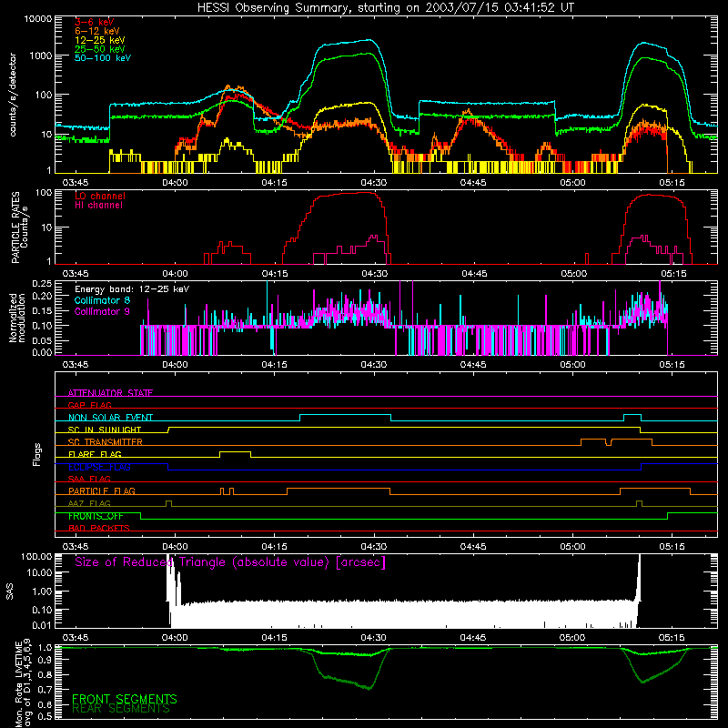728x728 pixels.
Task: Click the PARTICLE FLAG label
Action: pyautogui.click(x=102, y=490)
